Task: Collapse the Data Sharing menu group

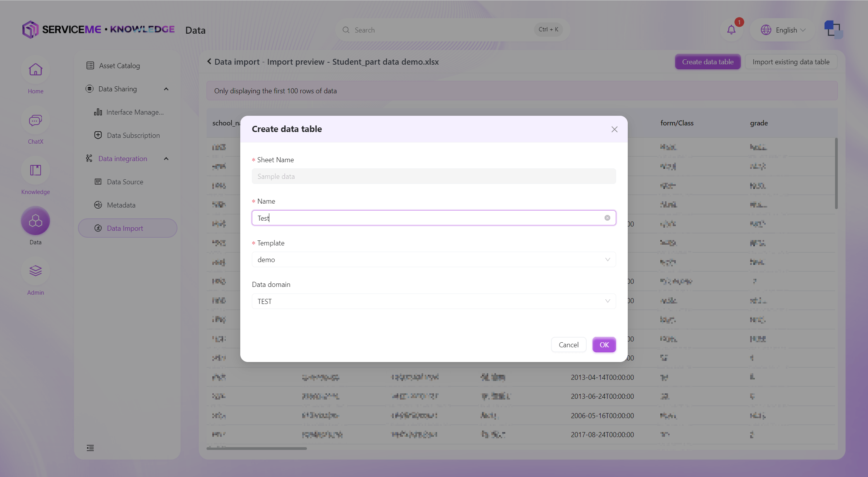Action: click(166, 89)
